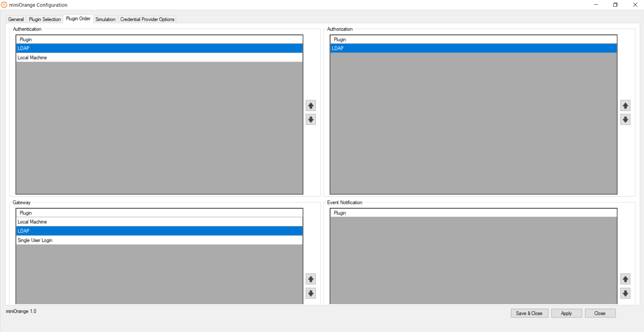Select Local Machine in Gateway list
The width and height of the screenshot is (644, 332).
click(x=159, y=222)
